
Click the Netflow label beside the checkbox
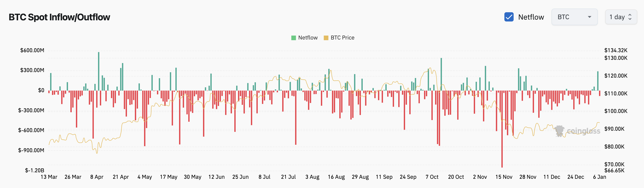531,17
